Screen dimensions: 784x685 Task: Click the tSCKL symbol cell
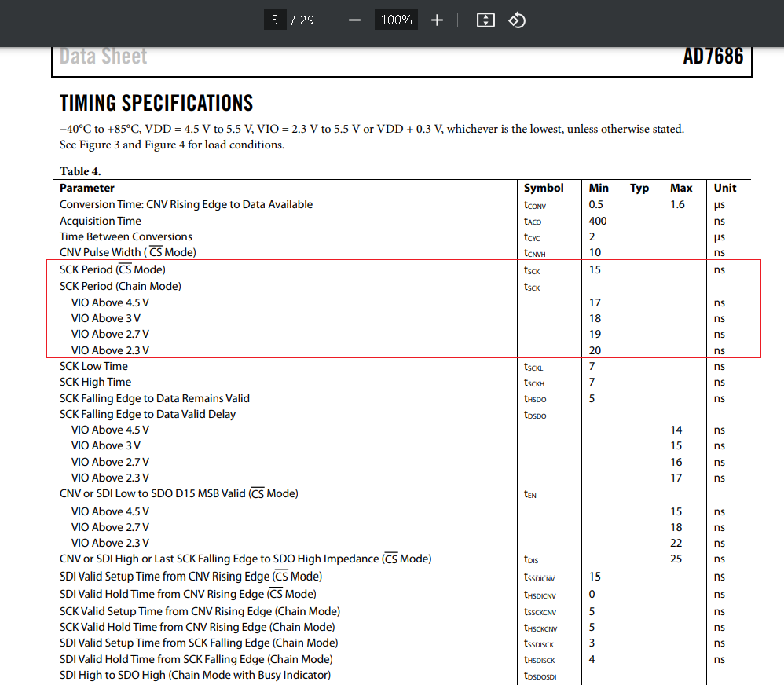[533, 367]
